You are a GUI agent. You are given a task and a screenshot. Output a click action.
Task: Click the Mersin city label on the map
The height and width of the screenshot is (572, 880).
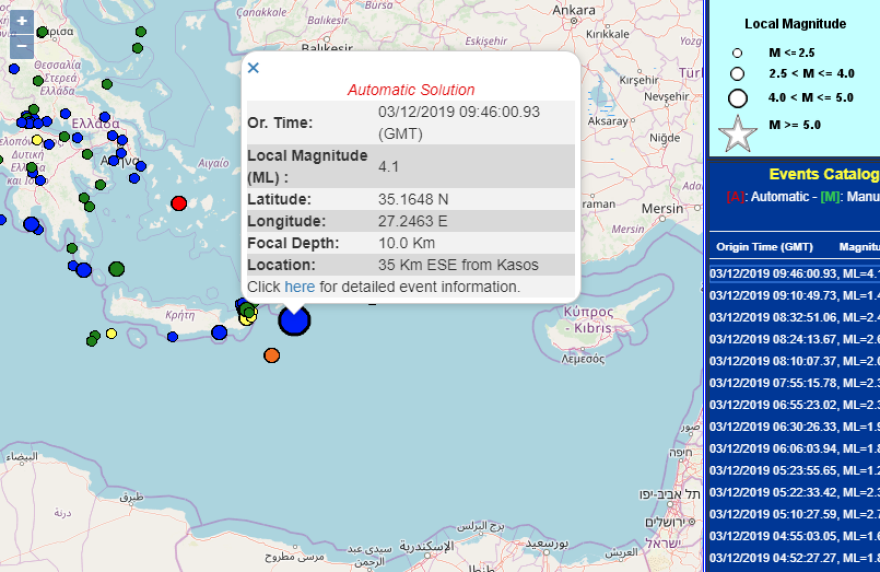click(x=662, y=209)
